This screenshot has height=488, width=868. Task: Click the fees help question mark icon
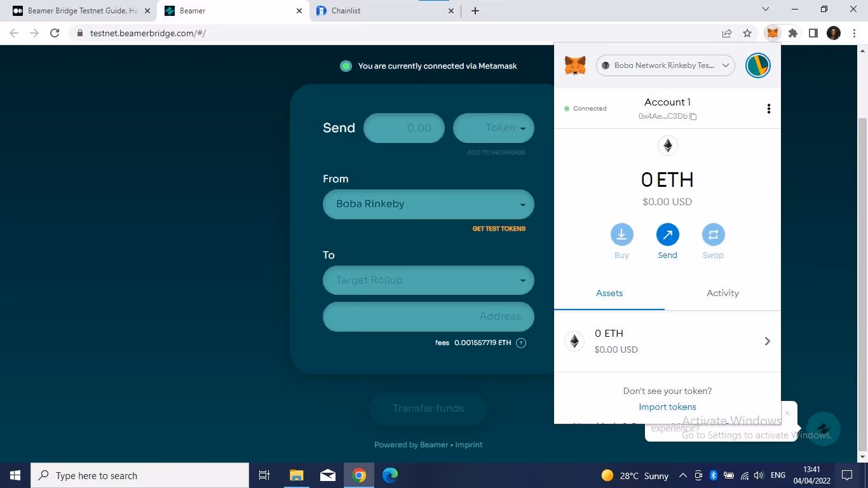point(521,343)
